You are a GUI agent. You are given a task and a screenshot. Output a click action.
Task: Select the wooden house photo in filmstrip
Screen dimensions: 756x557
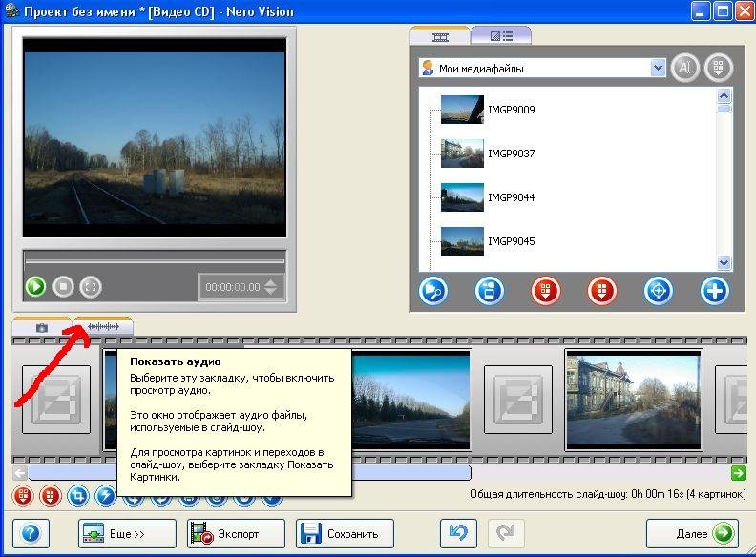[634, 400]
